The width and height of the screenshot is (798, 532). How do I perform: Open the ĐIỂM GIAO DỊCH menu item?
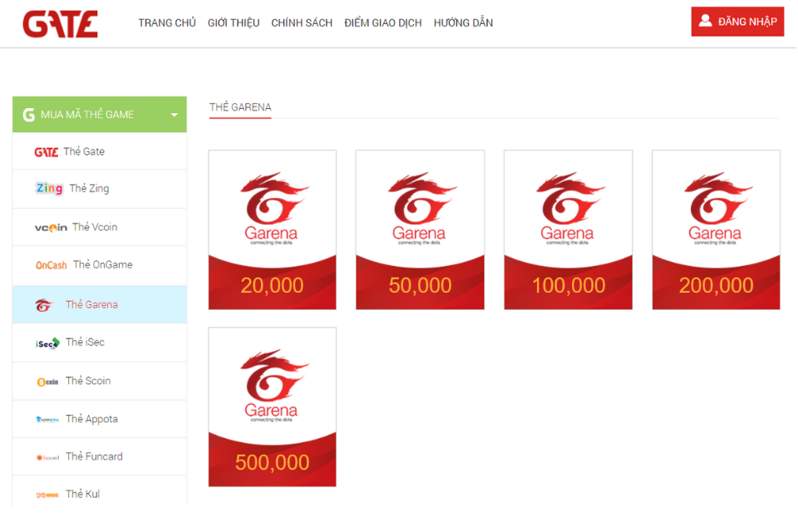pyautogui.click(x=382, y=23)
